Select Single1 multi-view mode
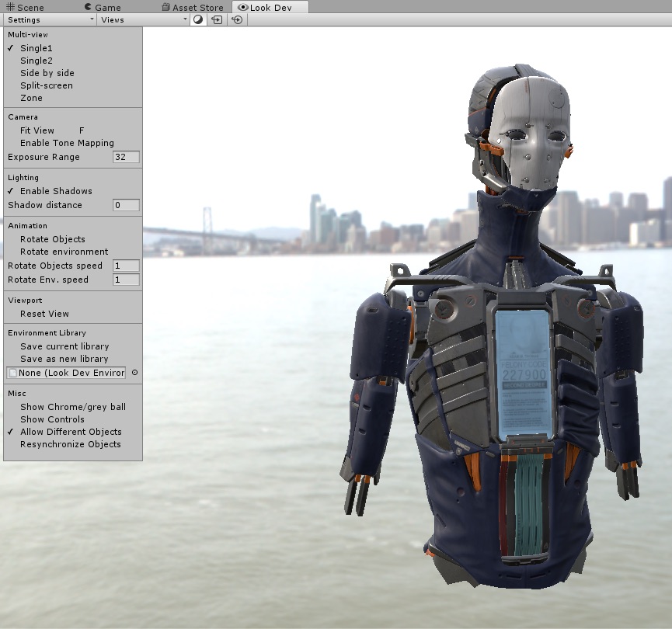 (37, 48)
